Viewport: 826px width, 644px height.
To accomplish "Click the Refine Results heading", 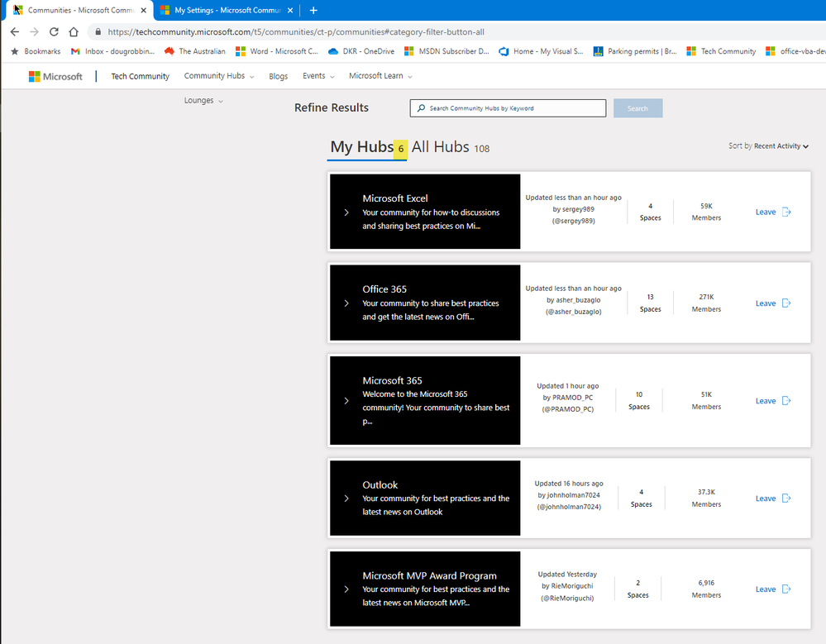I will pos(332,107).
